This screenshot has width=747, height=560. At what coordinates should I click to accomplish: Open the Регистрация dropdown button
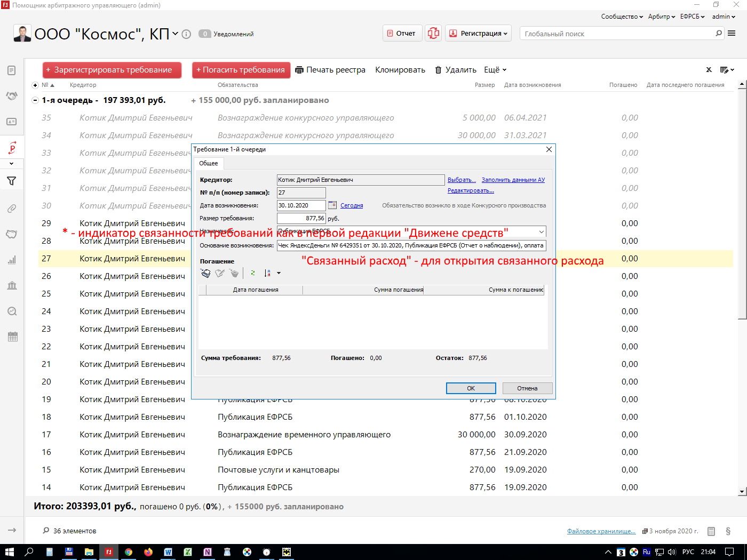click(479, 33)
